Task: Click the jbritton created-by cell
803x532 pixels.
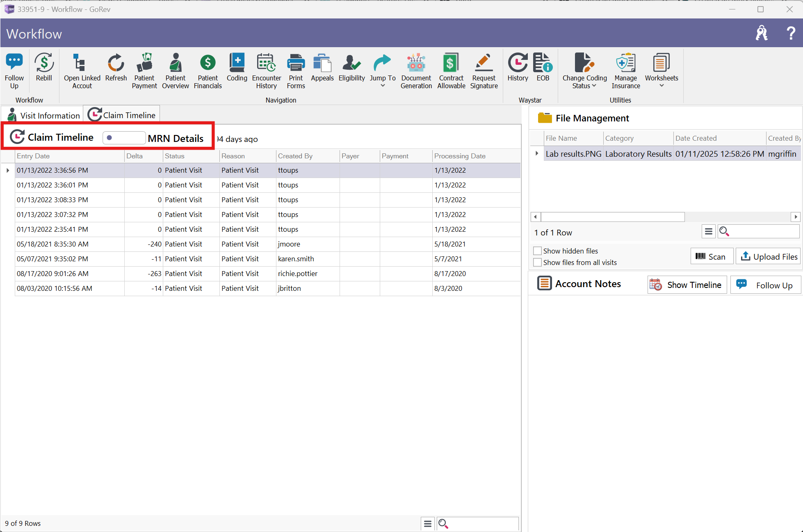Action: [308, 288]
